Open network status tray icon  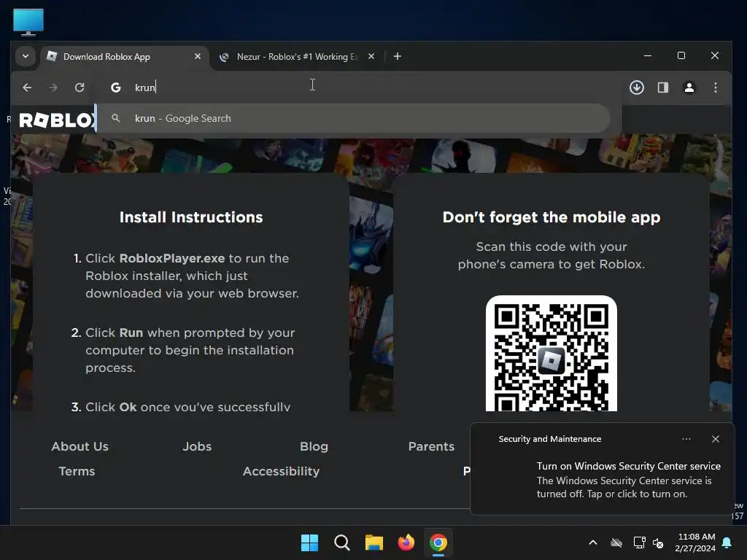coord(639,542)
